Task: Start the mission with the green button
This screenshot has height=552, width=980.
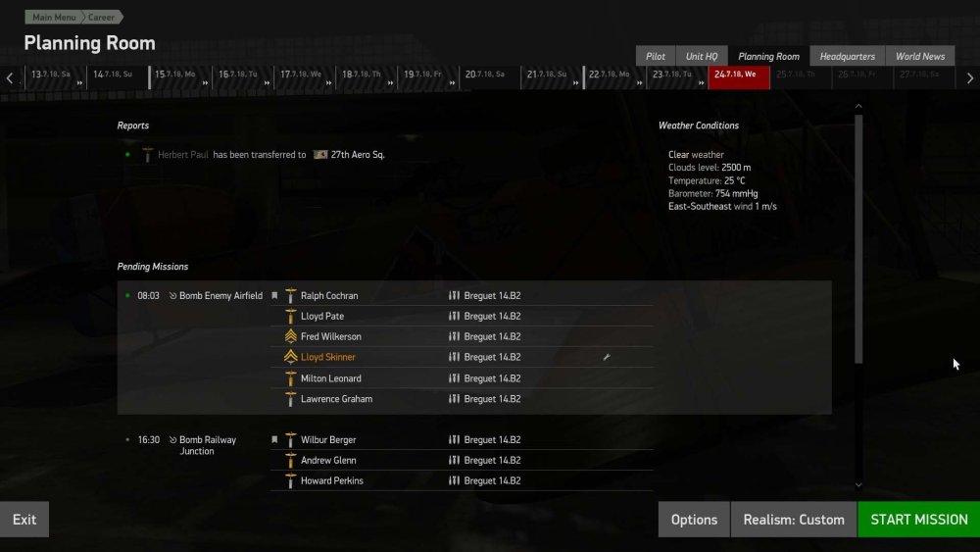Action: [x=919, y=520]
